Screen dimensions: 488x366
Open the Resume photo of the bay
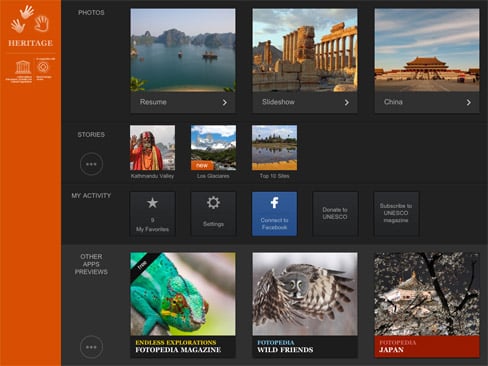click(183, 50)
